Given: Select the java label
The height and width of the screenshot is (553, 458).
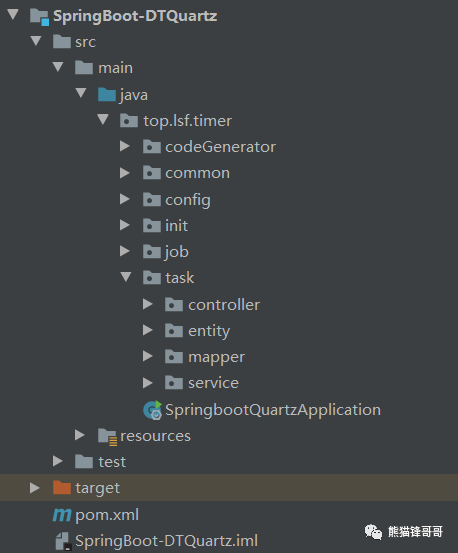Looking at the screenshot, I should (x=133, y=95).
